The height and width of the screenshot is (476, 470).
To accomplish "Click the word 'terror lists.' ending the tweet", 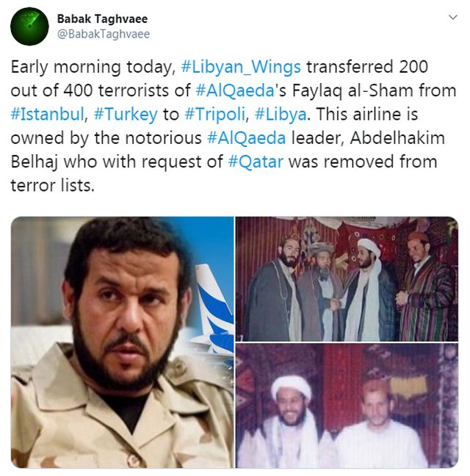I will click(x=52, y=185).
